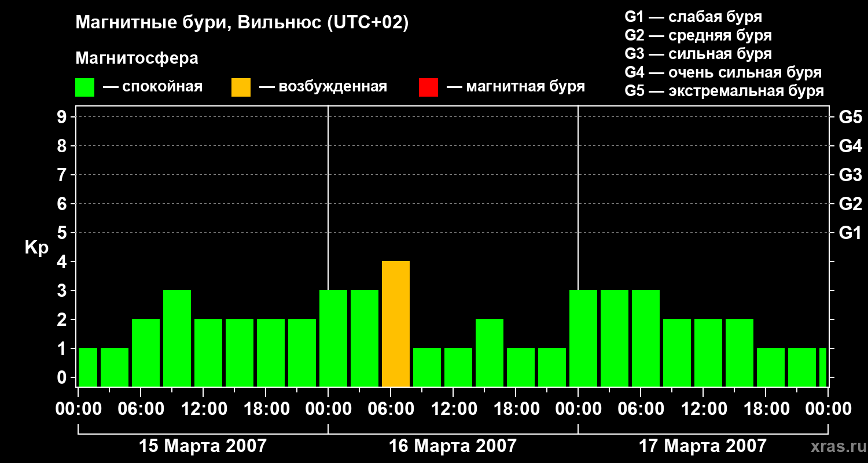
Task: Click the '18:00' tick label for 17 March
Action: pos(766,409)
